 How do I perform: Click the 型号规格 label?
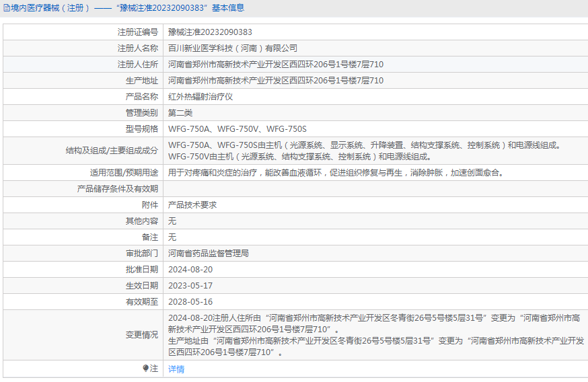[142, 129]
